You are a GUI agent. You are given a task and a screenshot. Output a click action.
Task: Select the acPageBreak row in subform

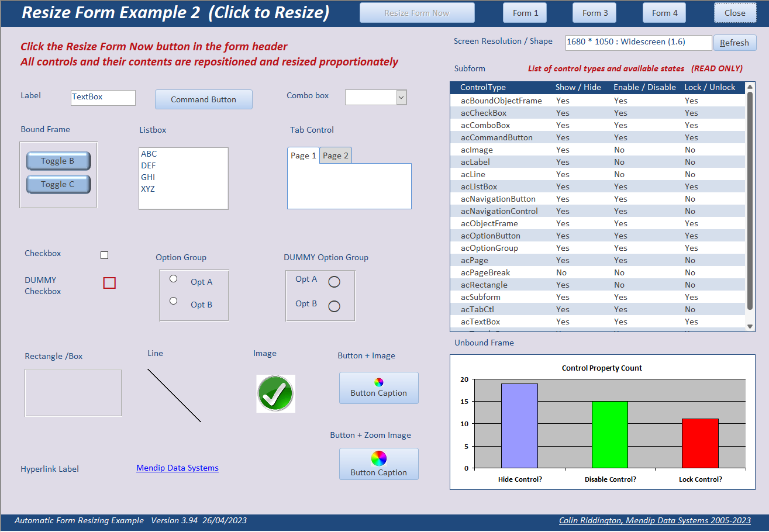(x=598, y=272)
